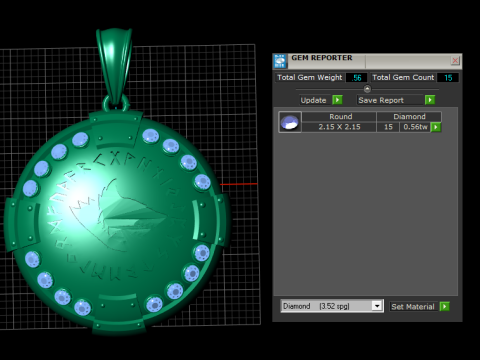Image resolution: width=480 pixels, height=360 pixels.
Task: Click the Total Gem Weight value .56
Action: (x=356, y=78)
